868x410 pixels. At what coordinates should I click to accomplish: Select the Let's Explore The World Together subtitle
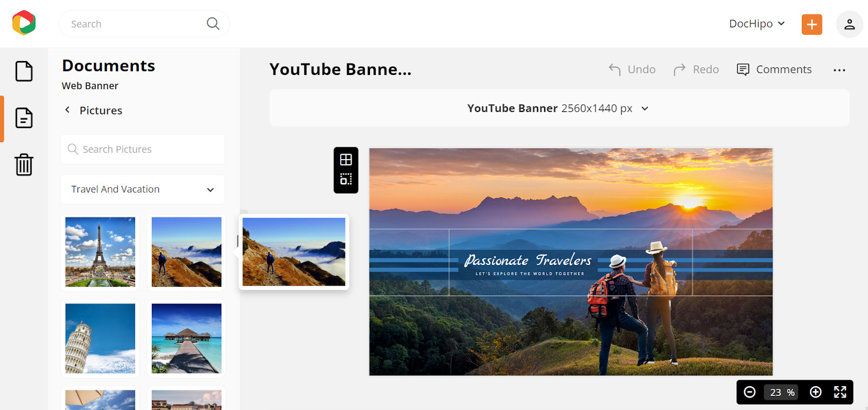[x=530, y=274]
